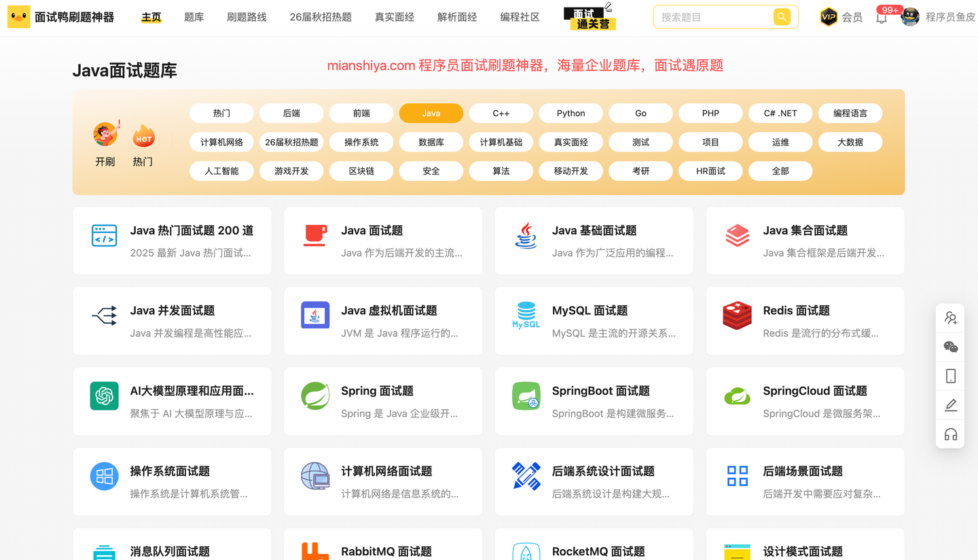Click the four squares icon for 后端场景面试题
The height and width of the screenshot is (560, 978).
point(737,476)
